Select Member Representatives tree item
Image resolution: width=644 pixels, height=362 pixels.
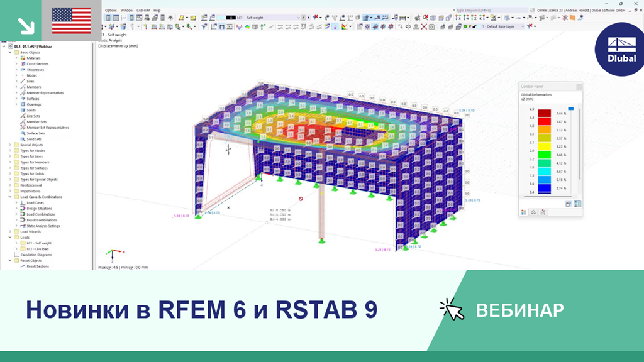pyautogui.click(x=45, y=93)
